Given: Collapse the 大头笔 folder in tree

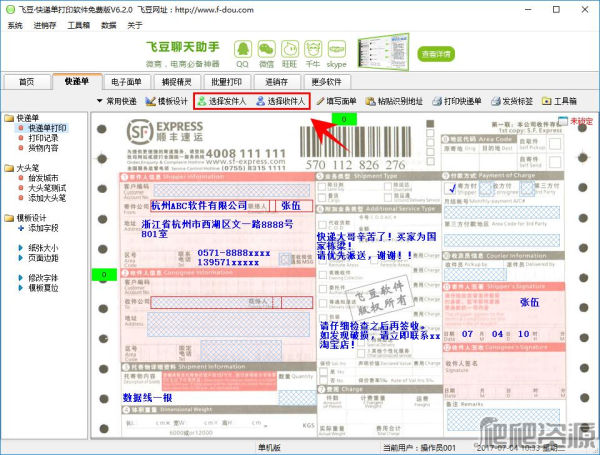Looking at the screenshot, I should [9, 168].
